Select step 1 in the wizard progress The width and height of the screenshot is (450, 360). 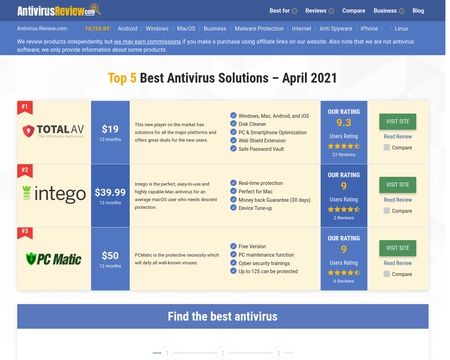click(x=167, y=353)
